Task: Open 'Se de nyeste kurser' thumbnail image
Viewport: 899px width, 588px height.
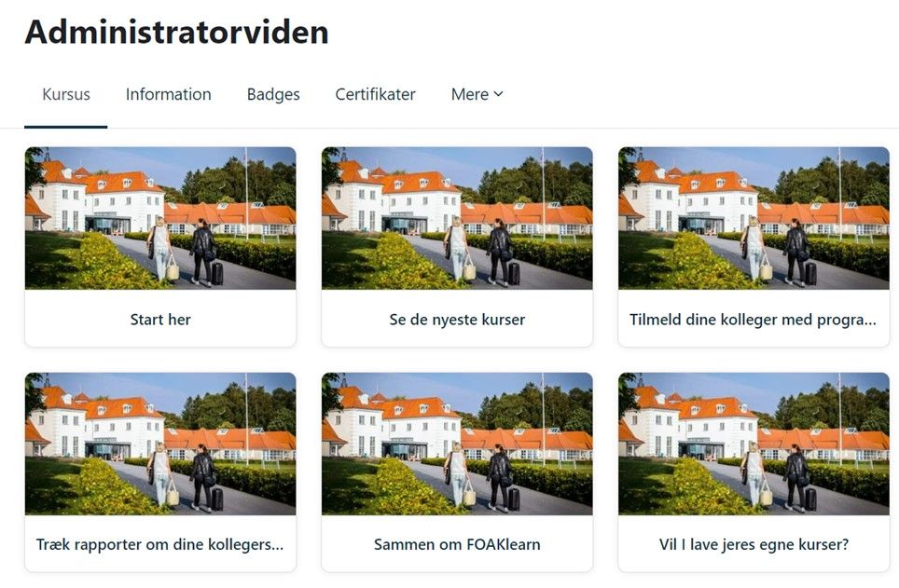Action: (457, 218)
